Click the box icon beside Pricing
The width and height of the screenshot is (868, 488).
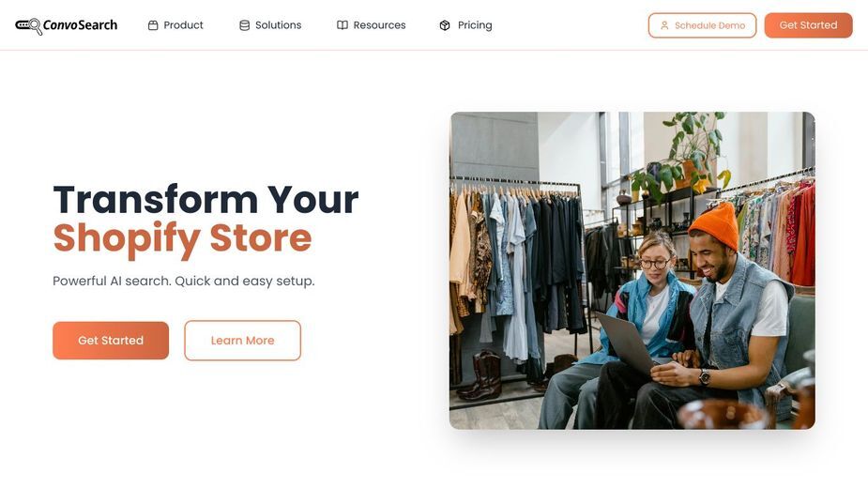click(x=445, y=25)
